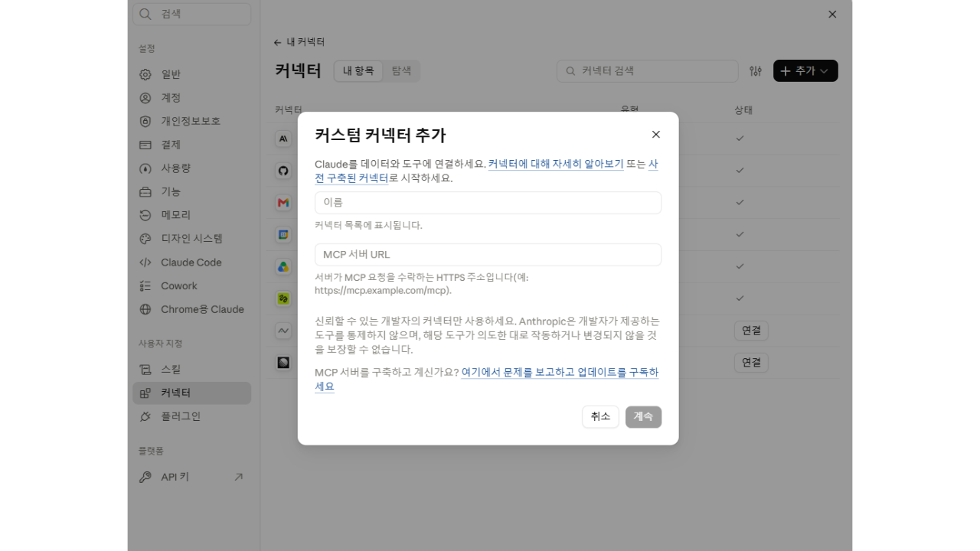Image resolution: width=980 pixels, height=551 pixels.
Task: Click the Google Drive connector icon
Action: coord(283,267)
